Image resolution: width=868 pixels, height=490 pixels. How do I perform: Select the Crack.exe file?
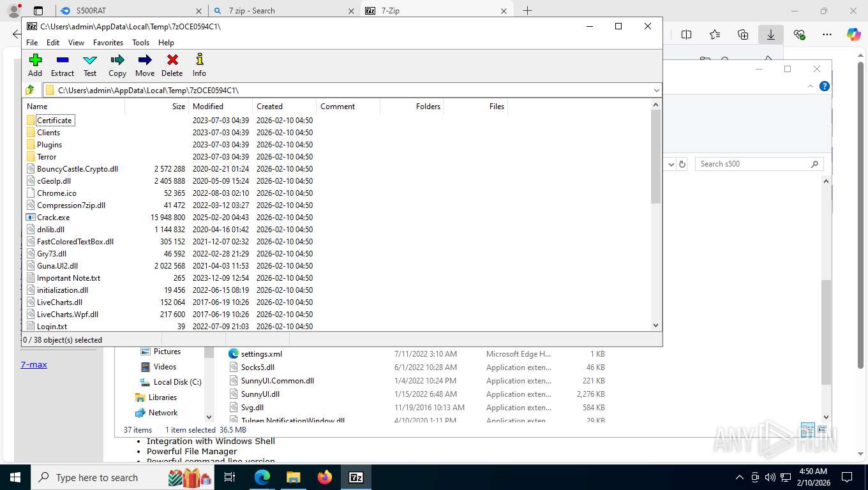[53, 218]
